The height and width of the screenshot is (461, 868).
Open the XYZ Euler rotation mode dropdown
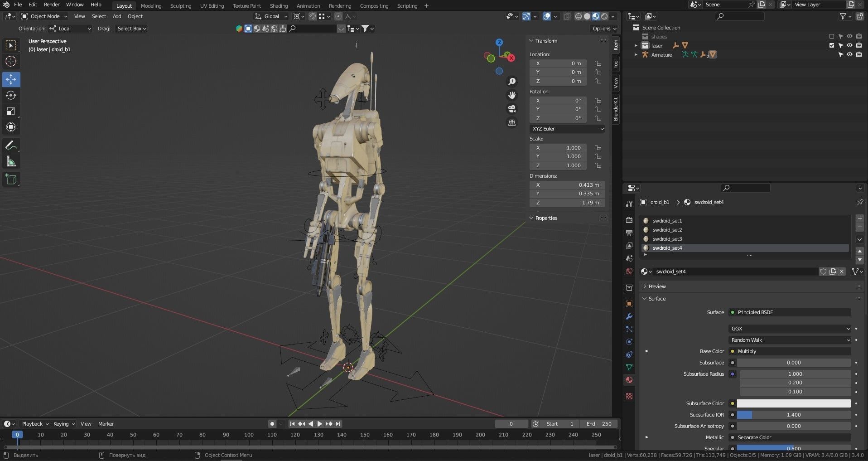pyautogui.click(x=567, y=129)
